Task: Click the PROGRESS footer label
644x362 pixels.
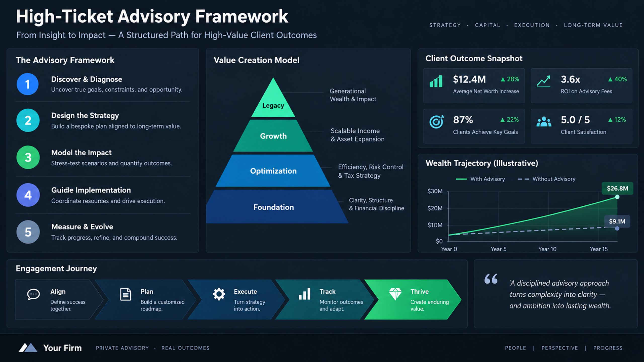Action: 608,348
